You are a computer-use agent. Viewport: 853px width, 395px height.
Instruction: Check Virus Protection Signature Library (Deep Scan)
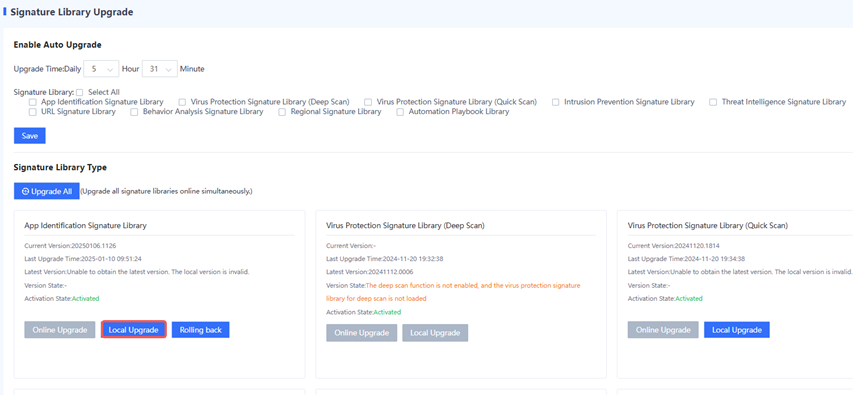click(x=182, y=102)
